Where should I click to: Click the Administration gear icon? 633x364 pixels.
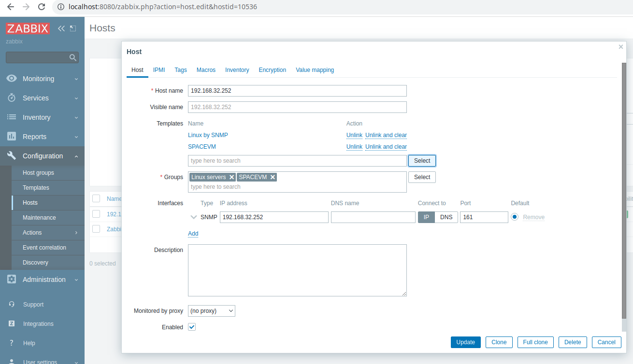point(12,280)
